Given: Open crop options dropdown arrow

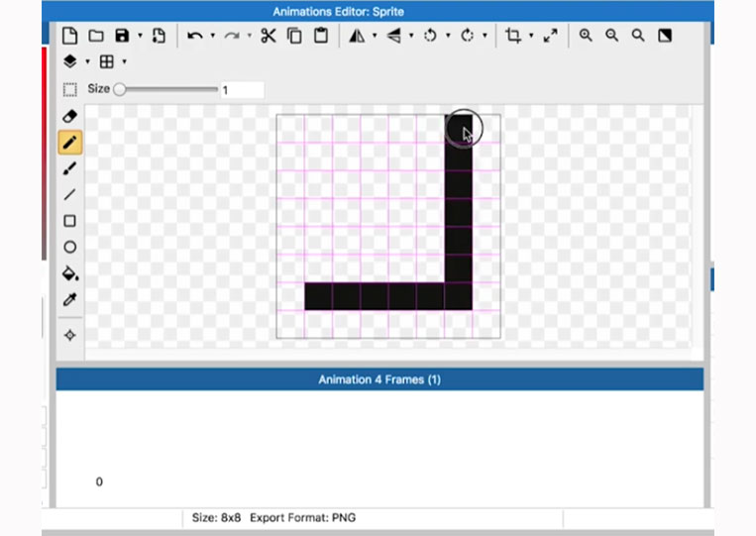Looking at the screenshot, I should [x=531, y=36].
